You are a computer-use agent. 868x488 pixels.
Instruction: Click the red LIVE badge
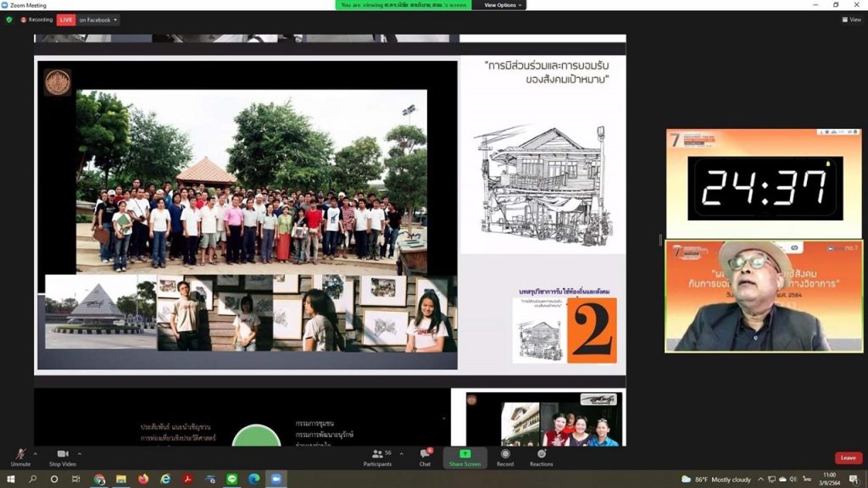66,20
